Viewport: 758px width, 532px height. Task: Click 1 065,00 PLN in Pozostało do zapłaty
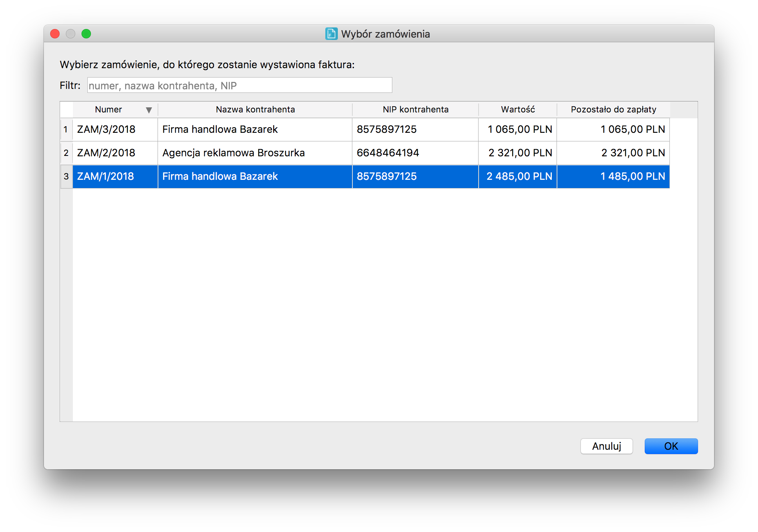[x=613, y=129]
